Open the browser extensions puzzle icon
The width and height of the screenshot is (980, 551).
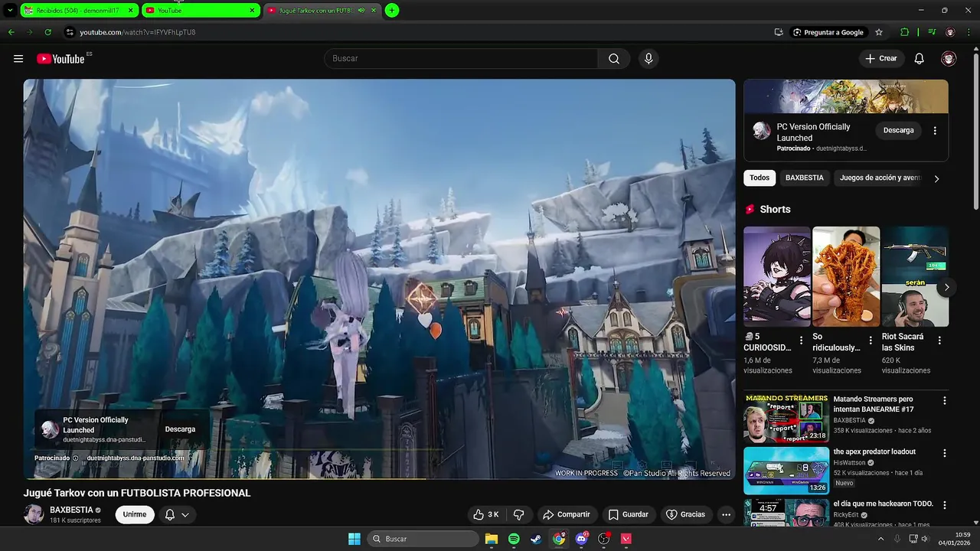(905, 32)
